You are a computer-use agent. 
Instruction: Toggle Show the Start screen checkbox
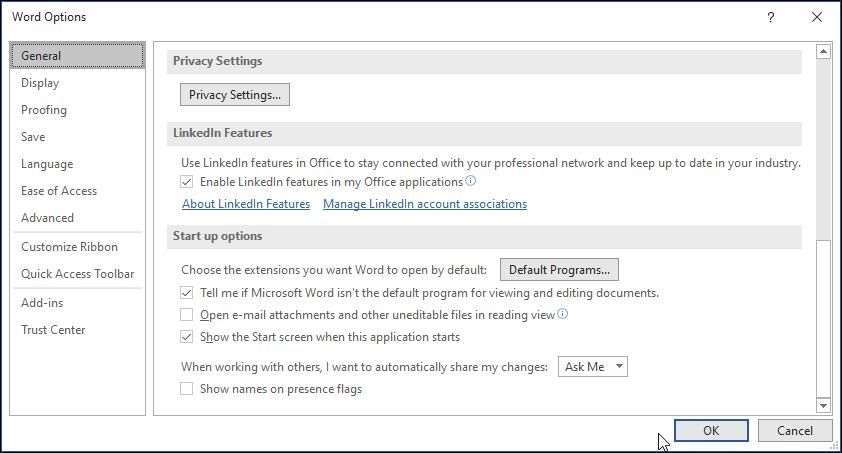[x=187, y=337]
